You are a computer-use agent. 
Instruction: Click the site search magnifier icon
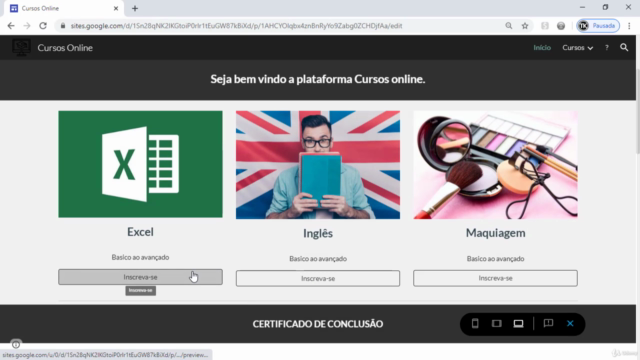[x=624, y=48]
